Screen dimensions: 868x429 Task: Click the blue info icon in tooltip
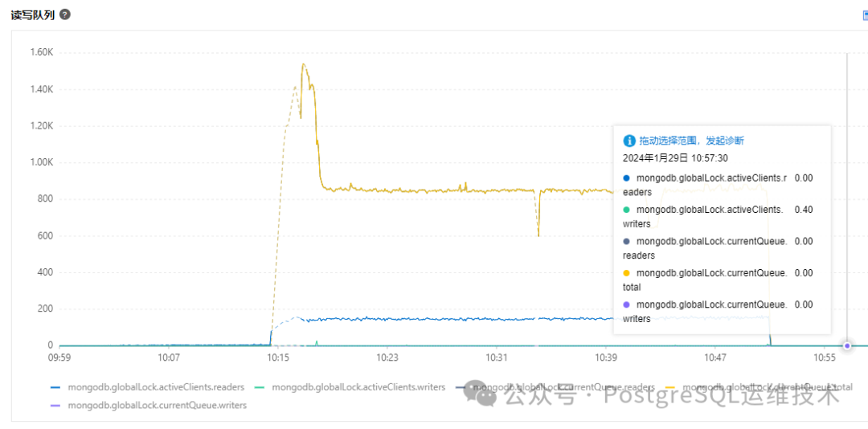628,141
